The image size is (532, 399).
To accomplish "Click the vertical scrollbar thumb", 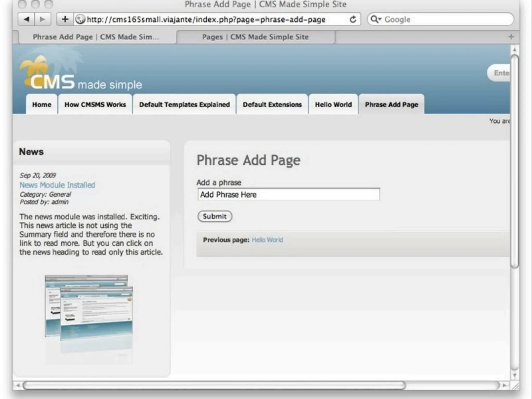I will [x=514, y=161].
